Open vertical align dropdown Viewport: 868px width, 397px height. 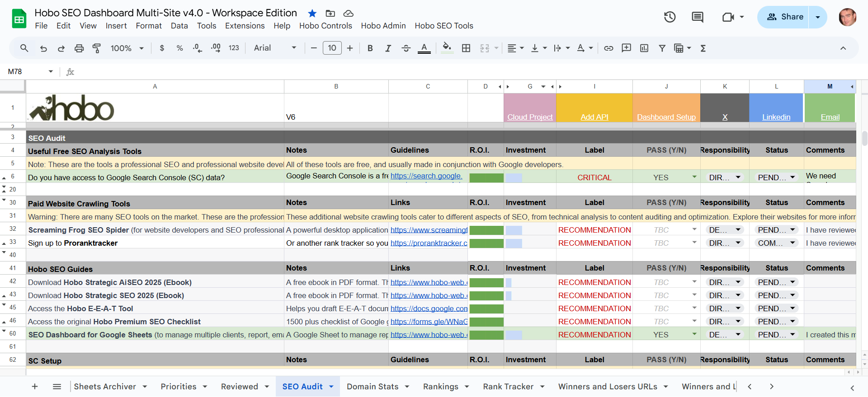coord(538,48)
